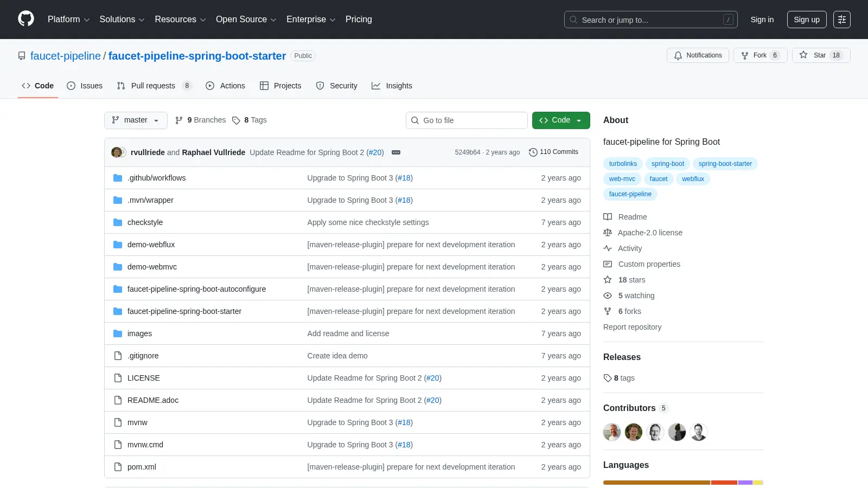Open the 110 Commits history link

coord(553,152)
